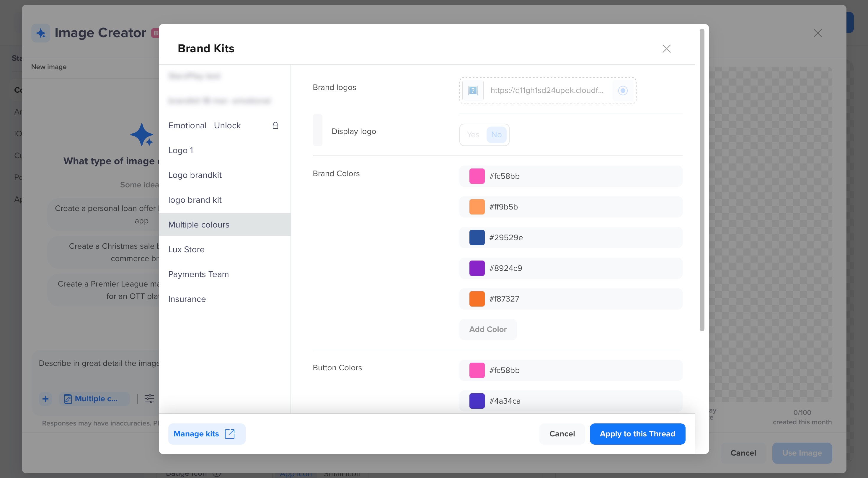The width and height of the screenshot is (868, 478).
Task: Click the plus icon in prompt box
Action: 45,399
